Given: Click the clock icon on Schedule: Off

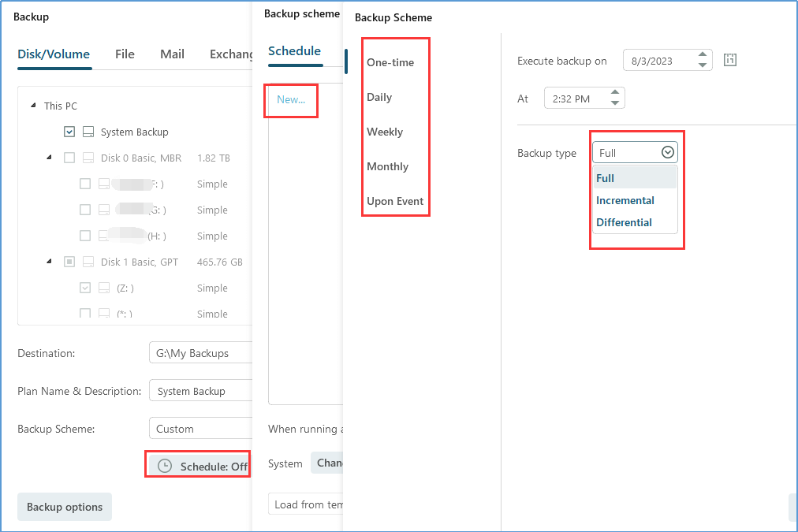Looking at the screenshot, I should [165, 466].
